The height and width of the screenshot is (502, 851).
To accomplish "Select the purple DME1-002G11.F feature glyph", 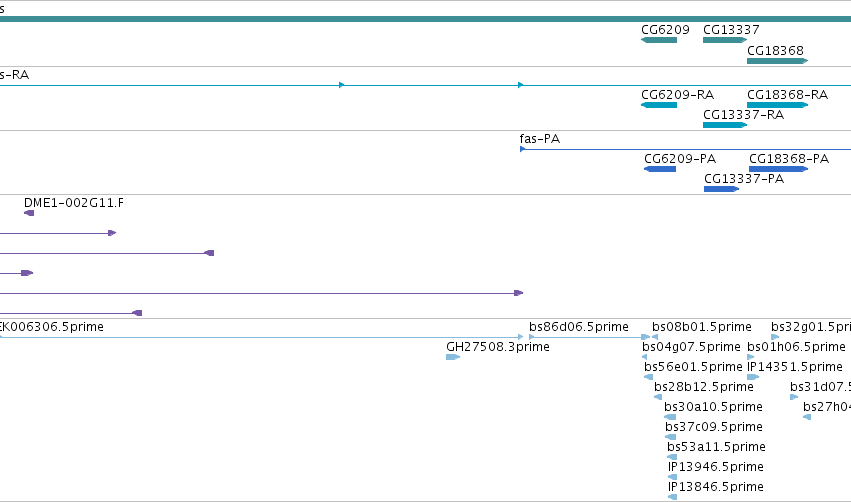I will point(29,213).
